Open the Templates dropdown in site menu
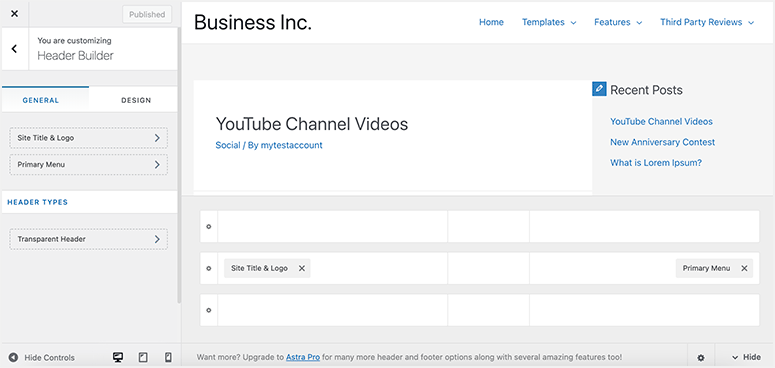This screenshot has height=368, width=775. 549,22
